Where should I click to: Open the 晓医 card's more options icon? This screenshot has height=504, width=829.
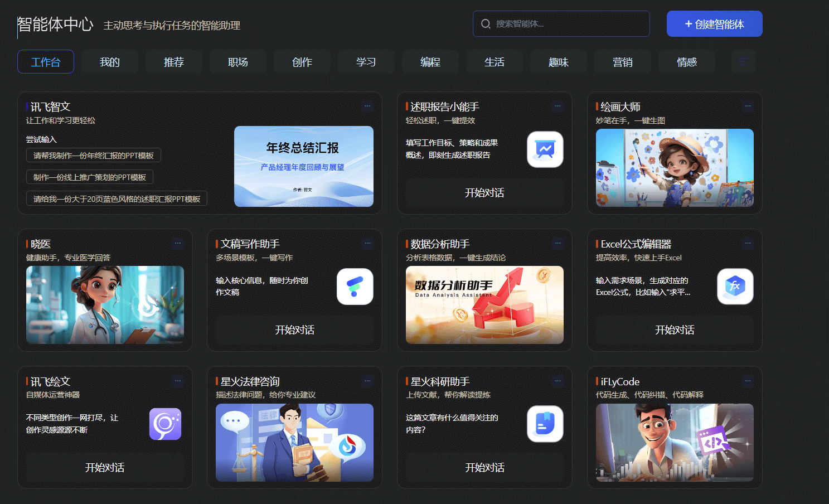[178, 243]
